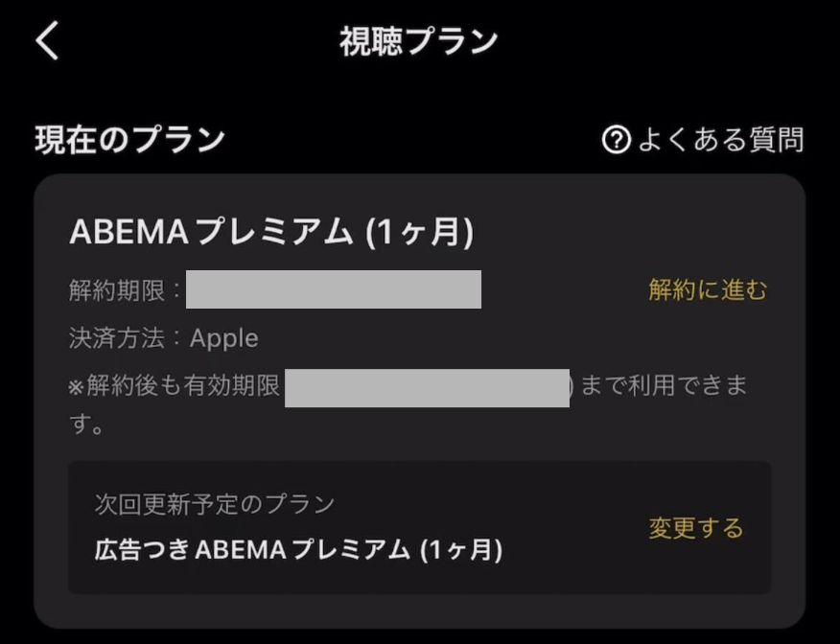Click the (1ヶ月) in the current plan title

[420, 233]
